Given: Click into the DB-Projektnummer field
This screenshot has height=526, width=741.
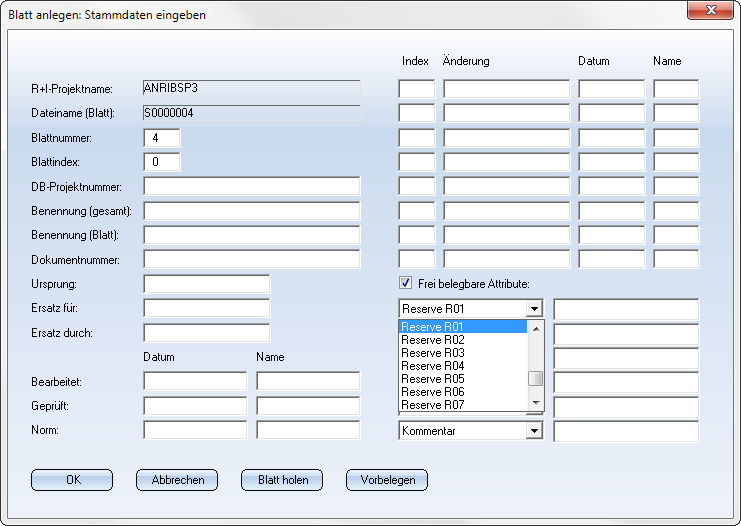Looking at the screenshot, I should tap(251, 186).
